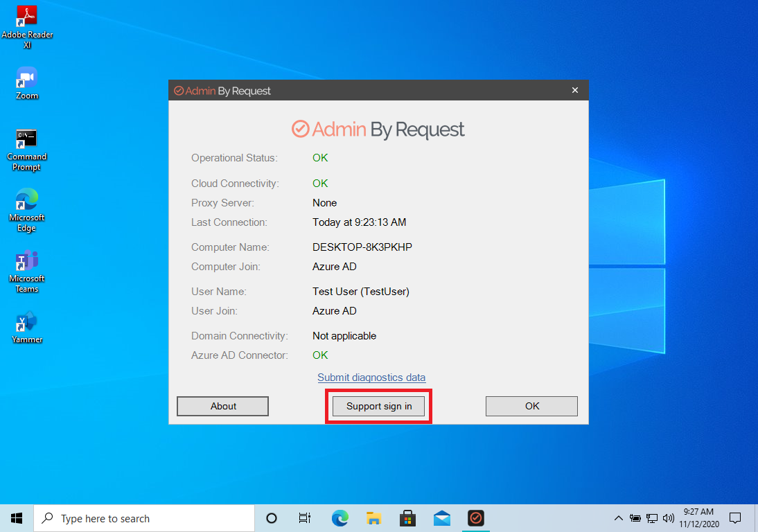The width and height of the screenshot is (758, 532).
Task: Click the About button
Action: tap(223, 407)
